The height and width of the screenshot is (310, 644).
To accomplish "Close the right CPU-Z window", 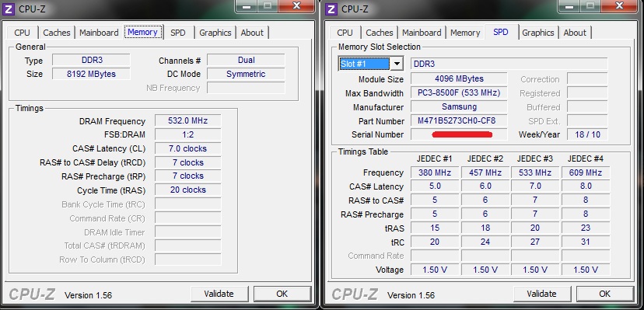I will point(619,5).
